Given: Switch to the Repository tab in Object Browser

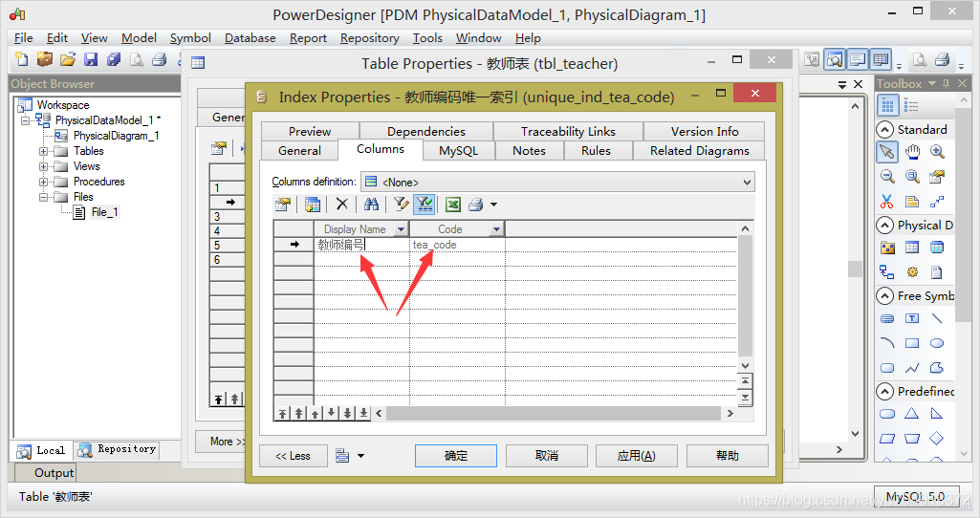Looking at the screenshot, I should (119, 449).
